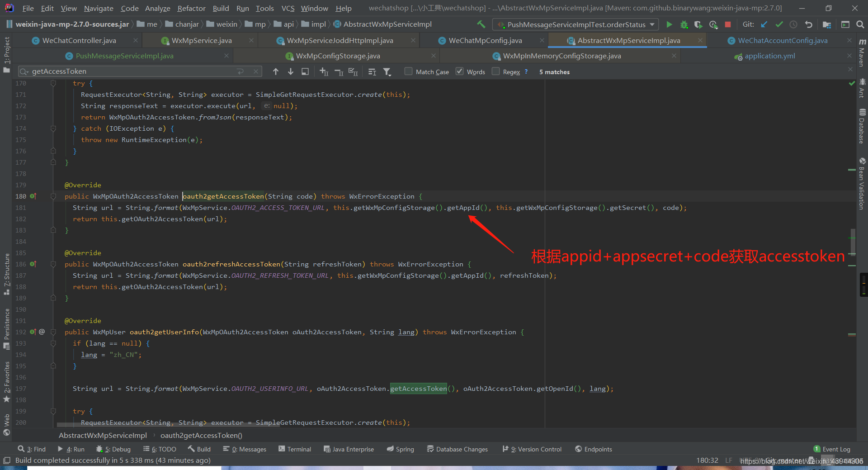Viewport: 868px width, 470px height.
Task: Toggle Match Case checkbox
Action: [408, 71]
